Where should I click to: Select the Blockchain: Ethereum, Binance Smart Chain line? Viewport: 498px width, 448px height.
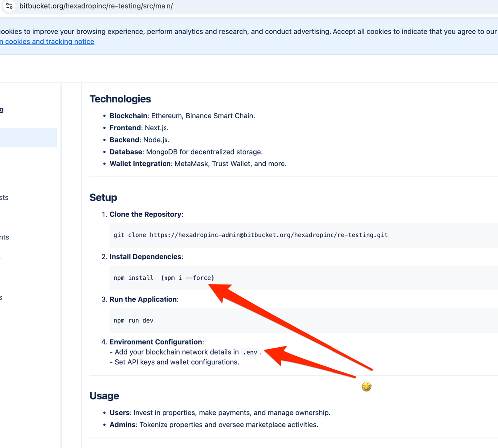182,116
